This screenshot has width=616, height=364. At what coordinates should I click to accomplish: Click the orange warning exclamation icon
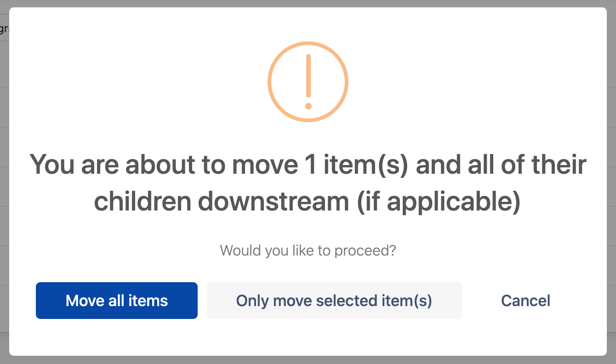pyautogui.click(x=308, y=82)
